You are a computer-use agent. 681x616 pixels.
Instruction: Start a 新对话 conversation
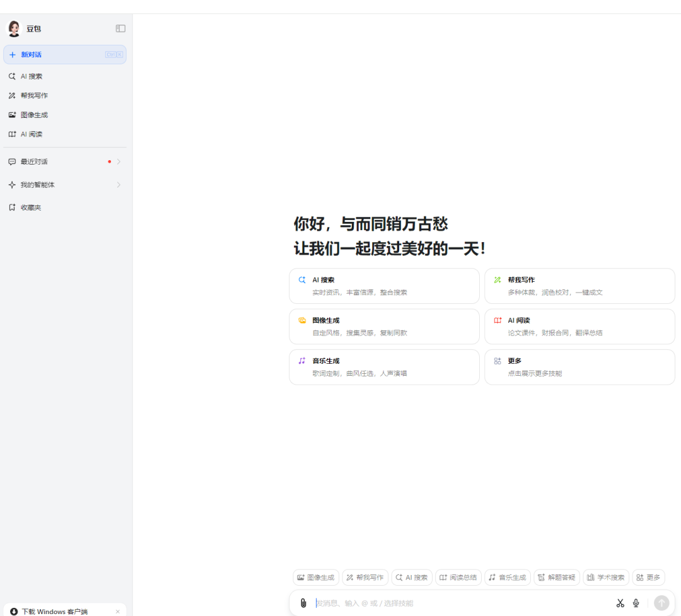[65, 54]
